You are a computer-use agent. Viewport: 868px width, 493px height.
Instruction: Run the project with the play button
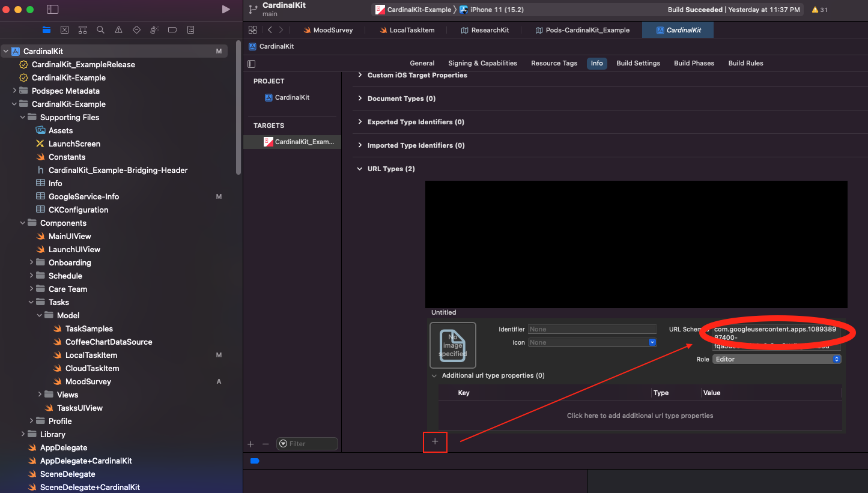(226, 10)
